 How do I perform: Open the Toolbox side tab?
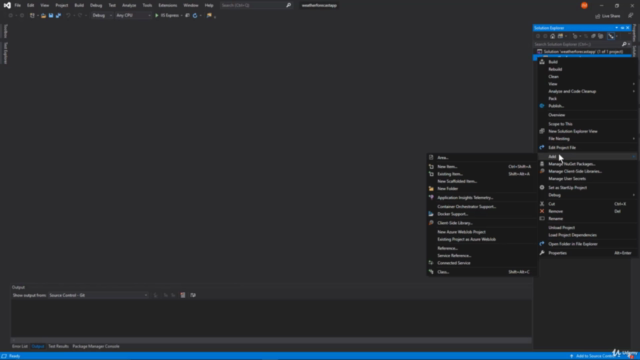[5, 31]
